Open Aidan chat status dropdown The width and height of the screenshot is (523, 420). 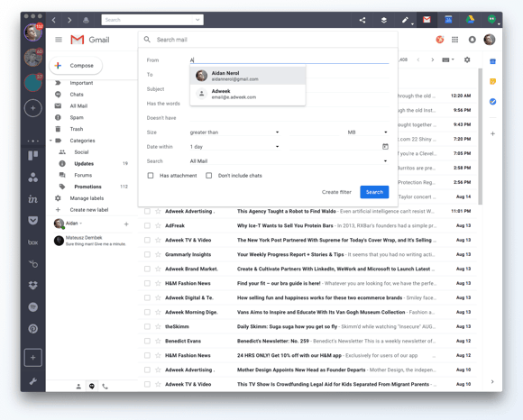click(x=81, y=224)
